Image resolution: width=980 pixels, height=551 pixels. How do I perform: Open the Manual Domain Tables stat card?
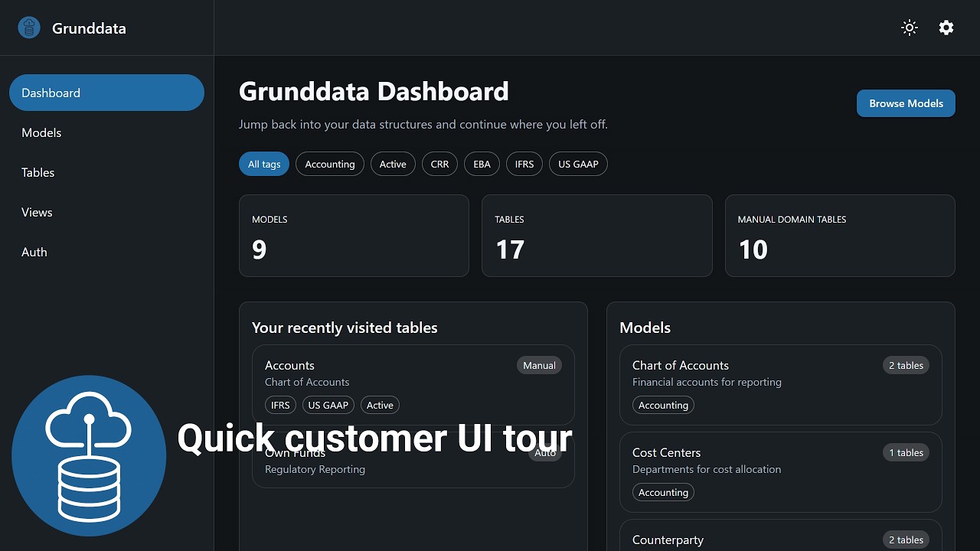[840, 236]
